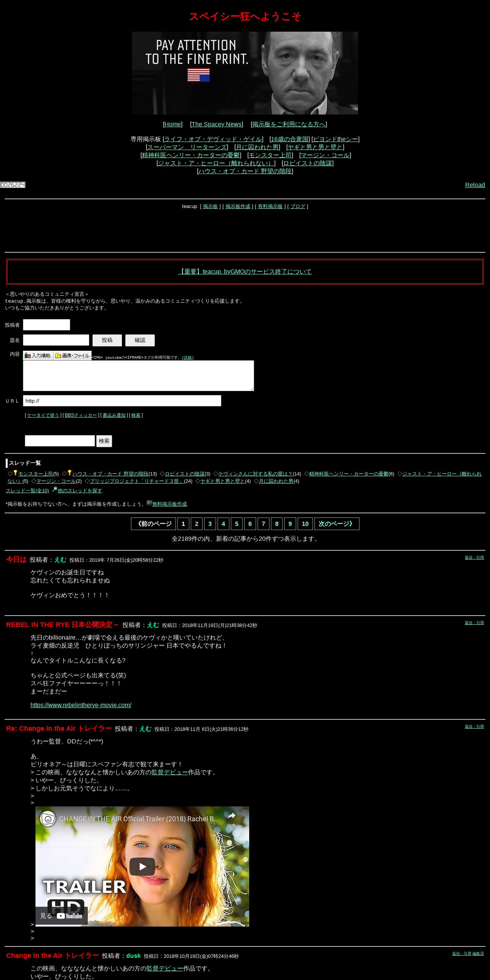
Task: Go to page 3
Action: coord(210,524)
